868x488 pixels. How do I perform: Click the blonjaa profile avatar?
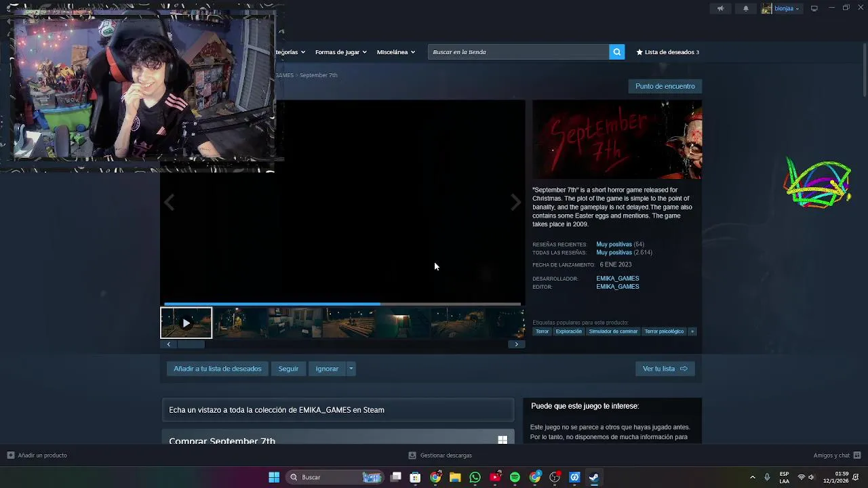click(766, 8)
